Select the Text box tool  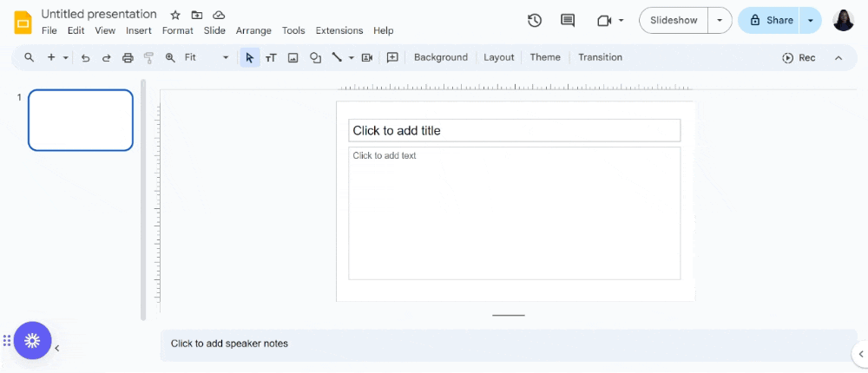pos(271,57)
